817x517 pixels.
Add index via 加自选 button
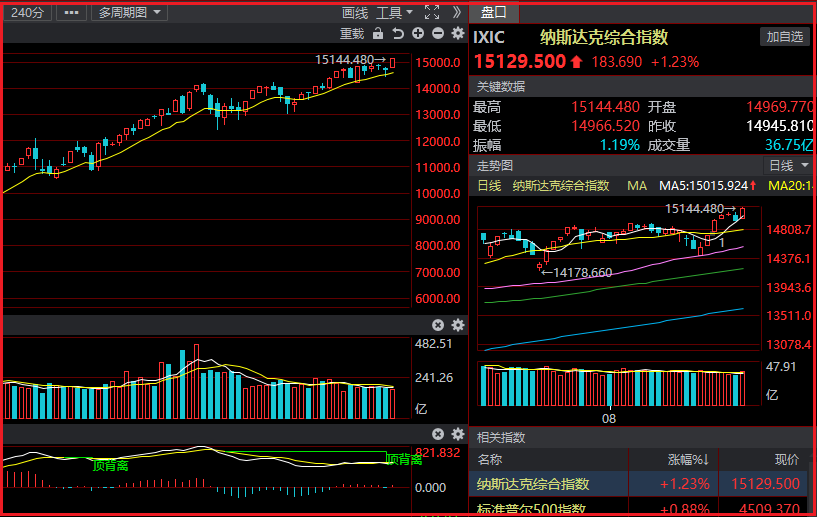tap(785, 36)
